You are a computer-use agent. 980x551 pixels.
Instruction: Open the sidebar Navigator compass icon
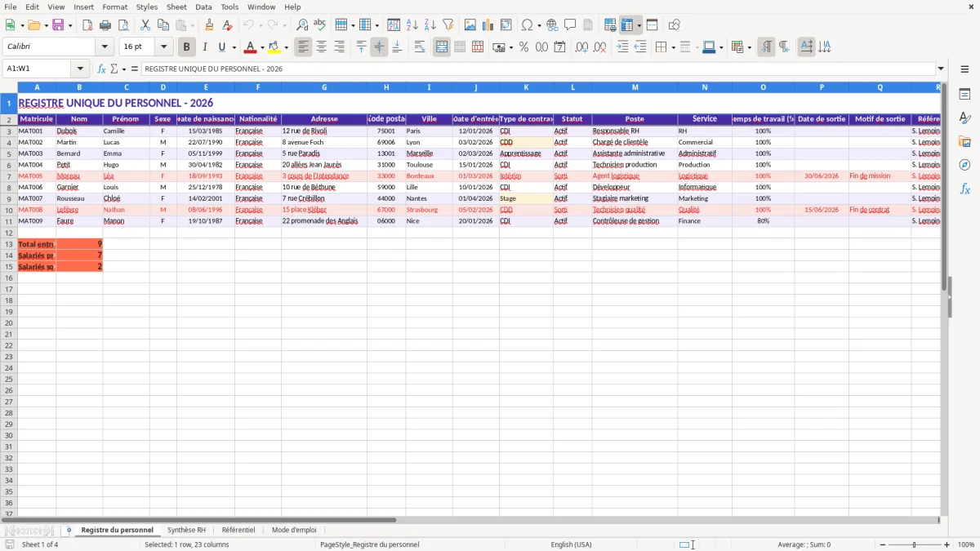click(x=964, y=165)
